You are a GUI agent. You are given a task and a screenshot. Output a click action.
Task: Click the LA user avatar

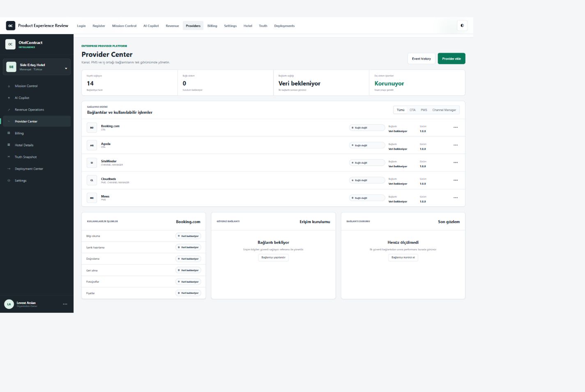pyautogui.click(x=9, y=304)
